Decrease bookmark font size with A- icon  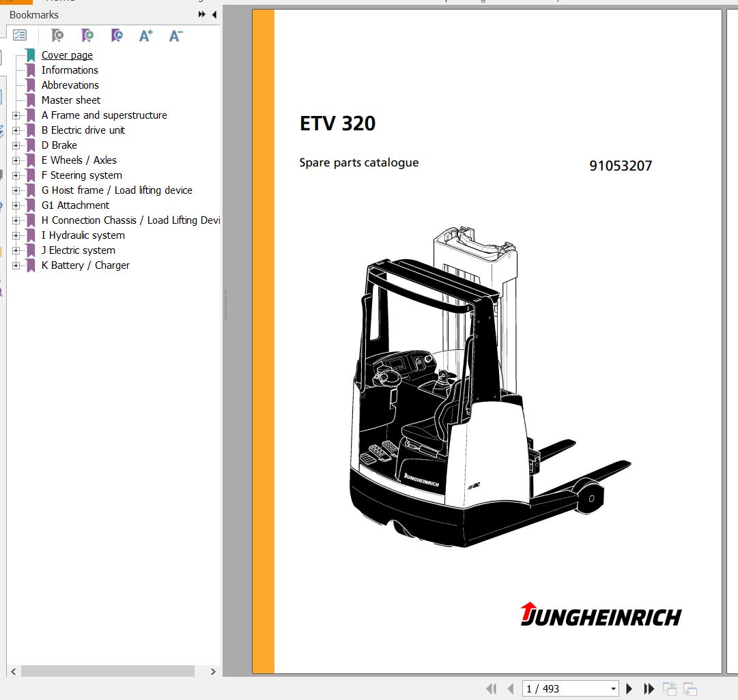click(x=175, y=35)
